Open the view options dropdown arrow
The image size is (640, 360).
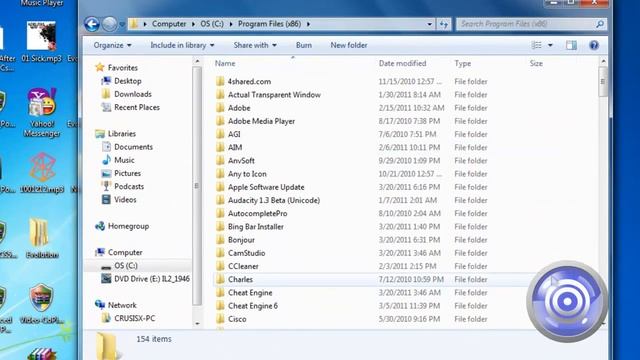[550, 45]
